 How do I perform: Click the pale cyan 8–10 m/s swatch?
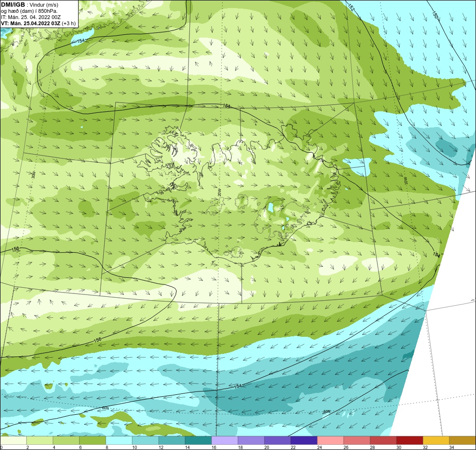pos(119,440)
